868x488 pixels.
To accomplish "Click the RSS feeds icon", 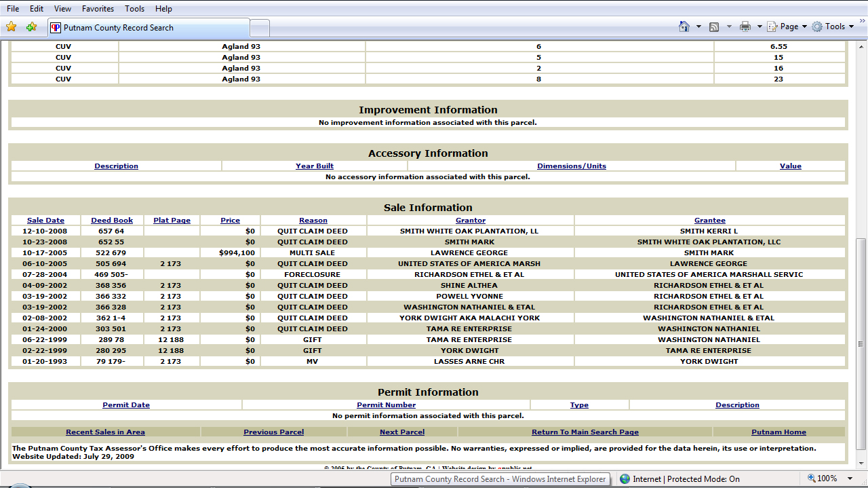I will tap(714, 26).
